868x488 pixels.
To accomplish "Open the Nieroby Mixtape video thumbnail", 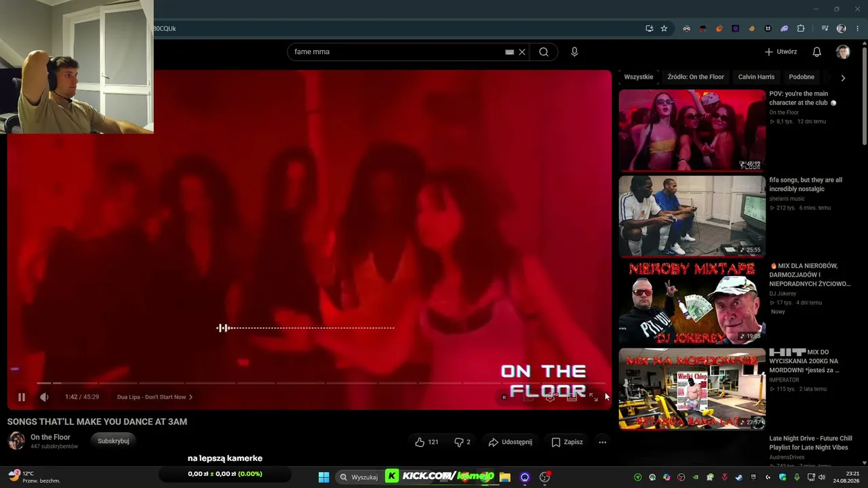I will click(x=692, y=302).
